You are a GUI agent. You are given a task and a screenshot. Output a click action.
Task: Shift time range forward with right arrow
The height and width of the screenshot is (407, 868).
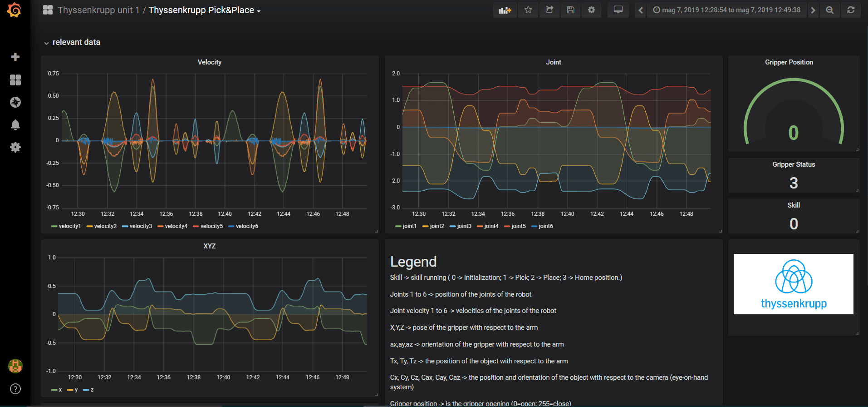click(813, 10)
